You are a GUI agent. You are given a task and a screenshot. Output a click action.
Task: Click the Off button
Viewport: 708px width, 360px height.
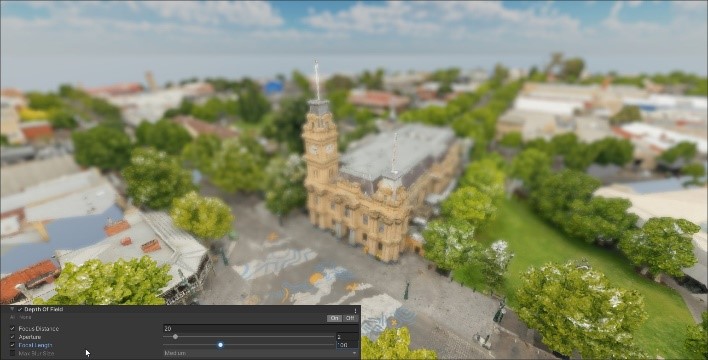click(x=350, y=318)
